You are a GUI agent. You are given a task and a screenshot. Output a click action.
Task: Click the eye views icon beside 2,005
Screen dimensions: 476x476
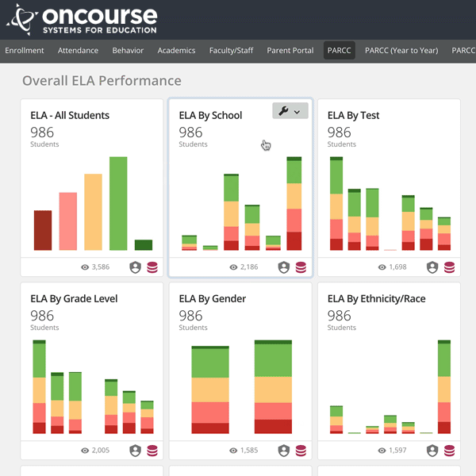[x=85, y=451]
